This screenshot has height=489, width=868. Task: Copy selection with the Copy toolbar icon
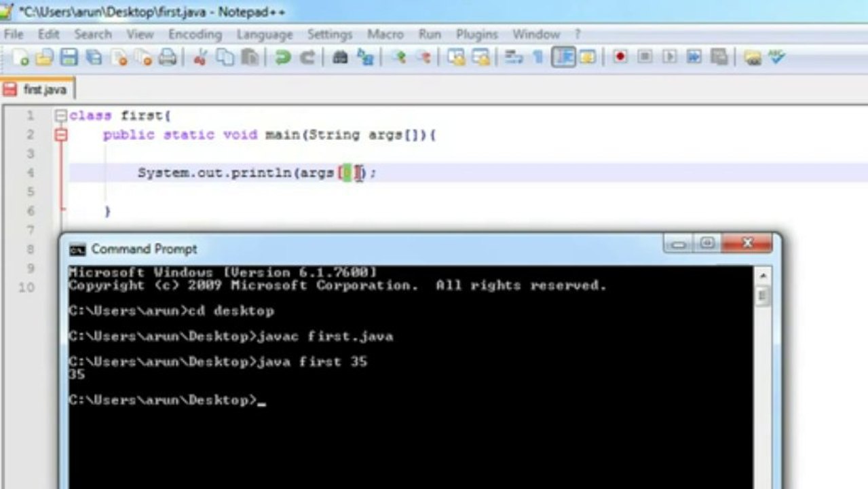pyautogui.click(x=225, y=58)
